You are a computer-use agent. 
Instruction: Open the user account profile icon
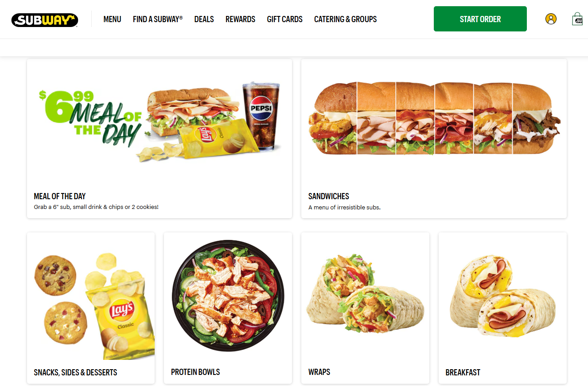click(551, 19)
